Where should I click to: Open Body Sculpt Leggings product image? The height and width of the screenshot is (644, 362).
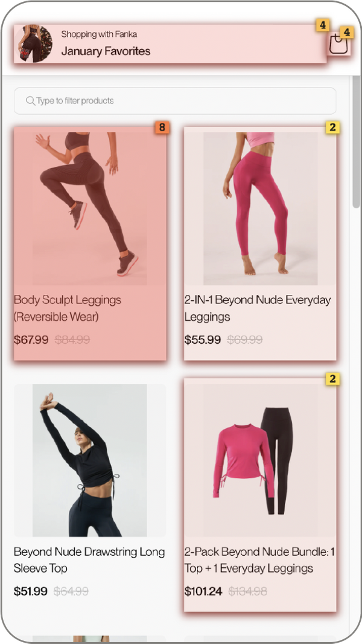click(x=90, y=208)
